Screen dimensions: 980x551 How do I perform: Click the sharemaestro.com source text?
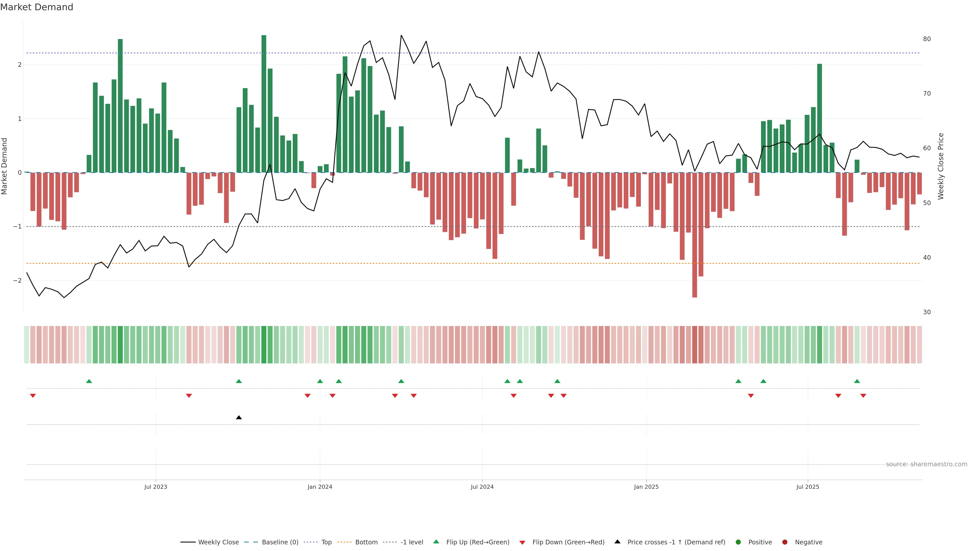pyautogui.click(x=926, y=464)
